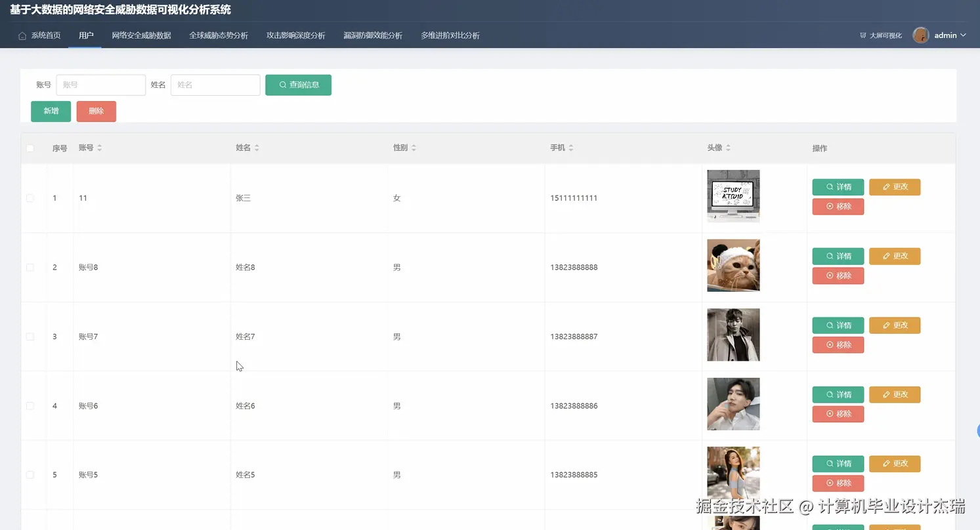View 详情 for user 账号6

[x=838, y=395]
